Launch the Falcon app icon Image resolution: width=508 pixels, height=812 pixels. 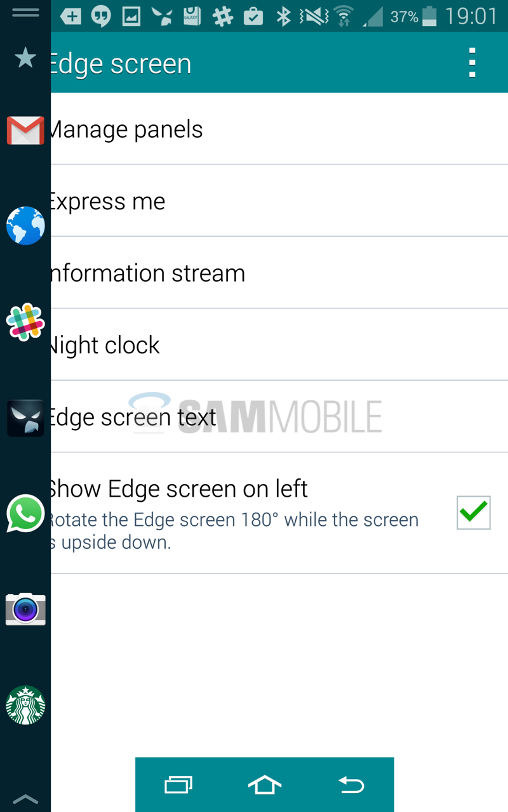coord(25,418)
